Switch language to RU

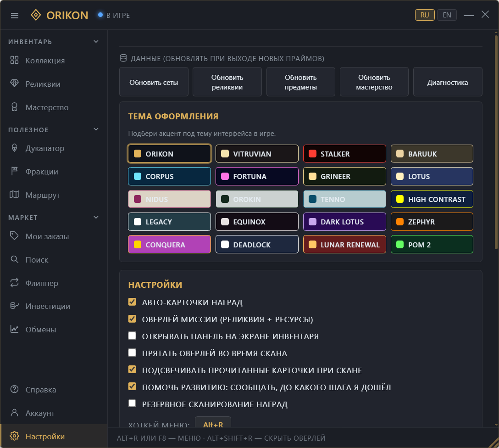425,15
